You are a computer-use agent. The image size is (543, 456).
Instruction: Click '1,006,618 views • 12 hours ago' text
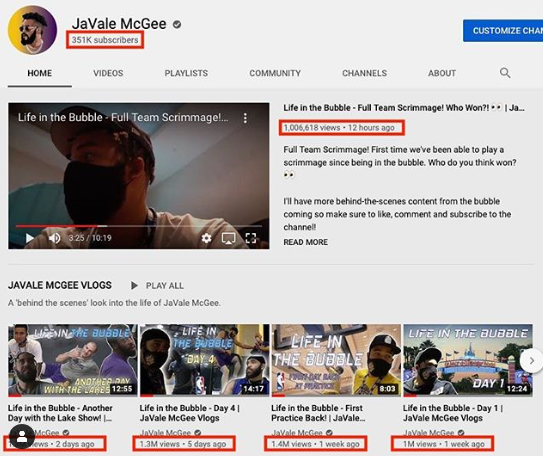[x=339, y=128]
